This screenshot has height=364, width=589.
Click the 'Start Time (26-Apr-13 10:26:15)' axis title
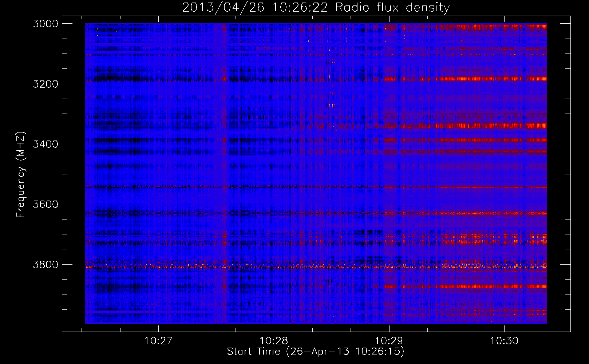coord(316,352)
